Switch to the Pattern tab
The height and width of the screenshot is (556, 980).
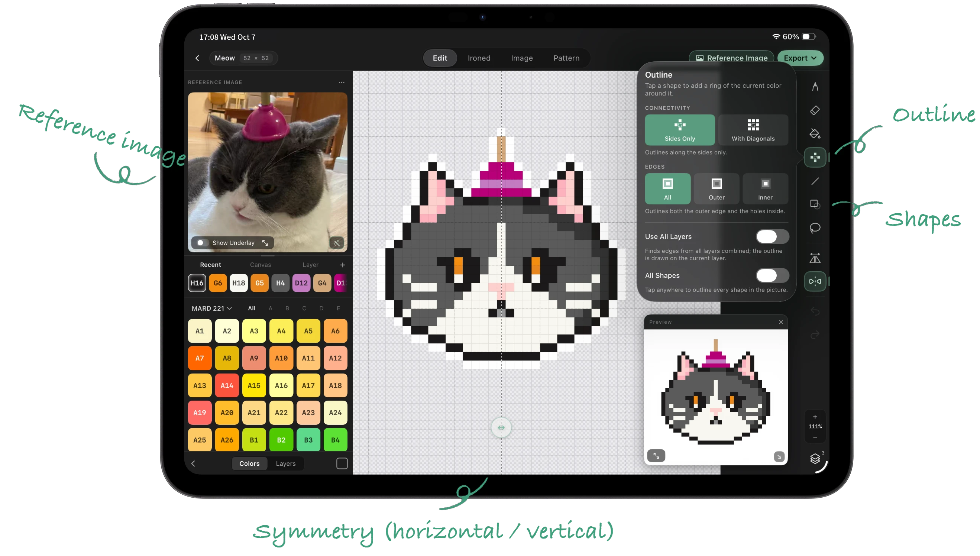pyautogui.click(x=566, y=58)
